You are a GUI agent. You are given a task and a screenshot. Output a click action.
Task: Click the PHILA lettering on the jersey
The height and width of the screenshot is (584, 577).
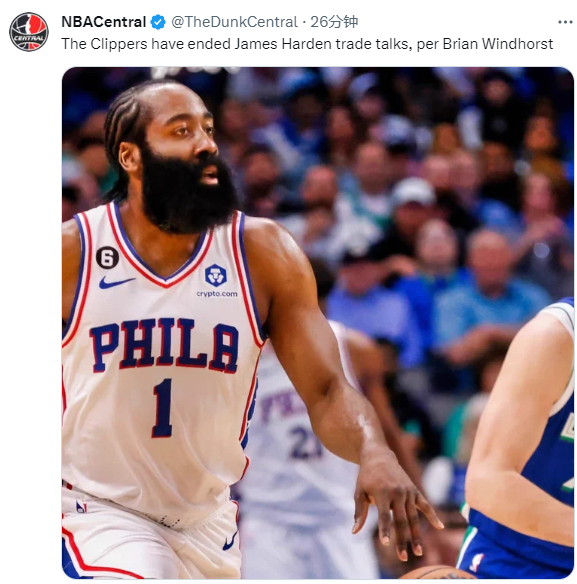pyautogui.click(x=164, y=345)
